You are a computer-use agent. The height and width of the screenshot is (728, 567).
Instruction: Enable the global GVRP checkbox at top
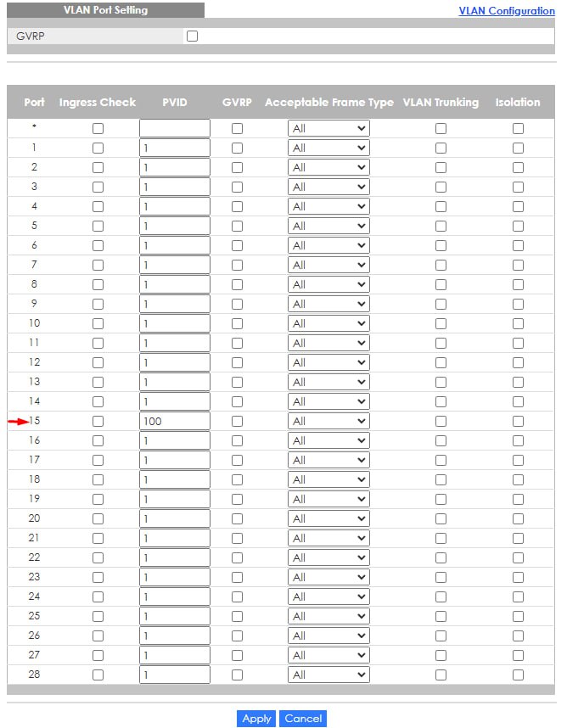click(x=192, y=36)
